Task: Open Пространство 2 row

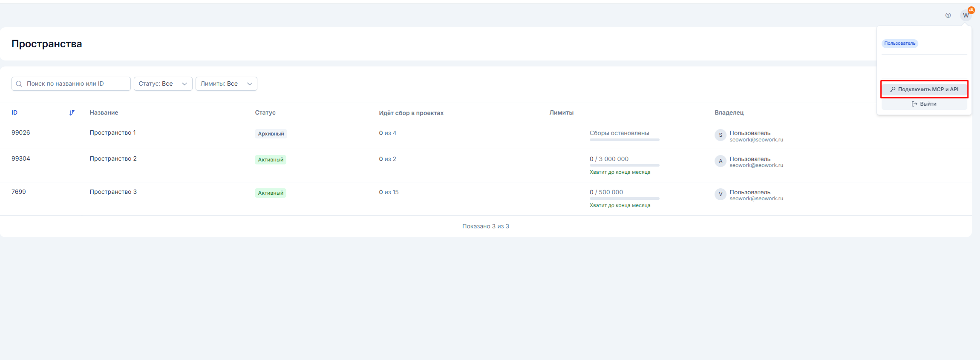Action: [486, 166]
